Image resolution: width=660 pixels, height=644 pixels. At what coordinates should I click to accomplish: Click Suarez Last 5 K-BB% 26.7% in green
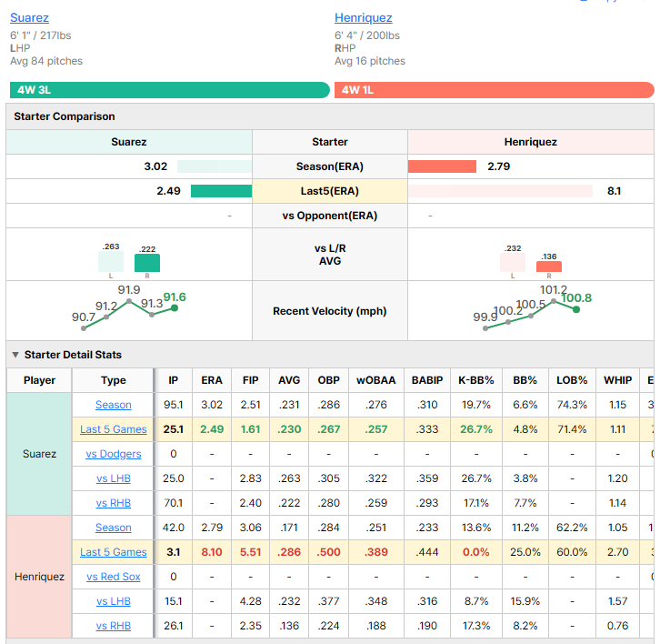tap(476, 429)
